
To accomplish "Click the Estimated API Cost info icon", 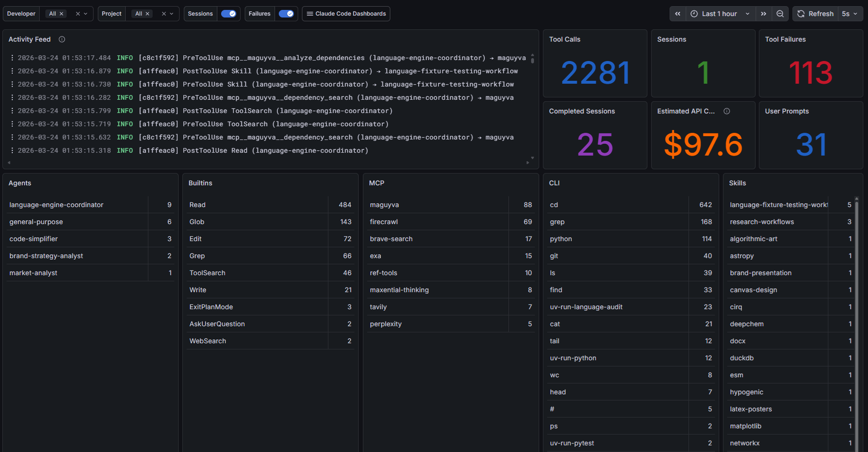I will click(727, 111).
